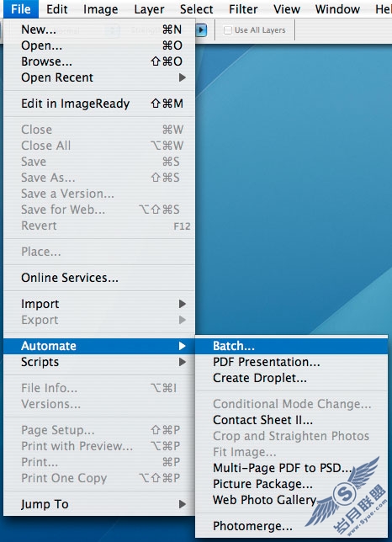
Task: Choose Create Droplet... in Automate submenu
Action: (292, 378)
